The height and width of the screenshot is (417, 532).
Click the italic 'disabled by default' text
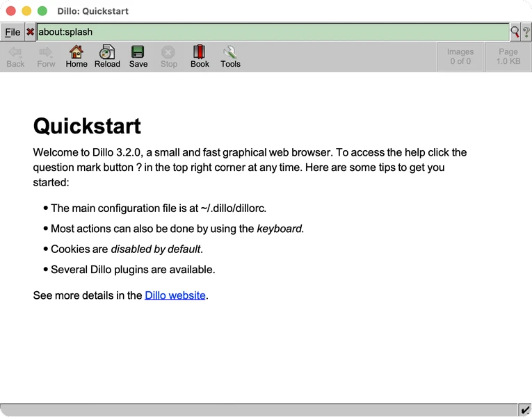tap(156, 250)
